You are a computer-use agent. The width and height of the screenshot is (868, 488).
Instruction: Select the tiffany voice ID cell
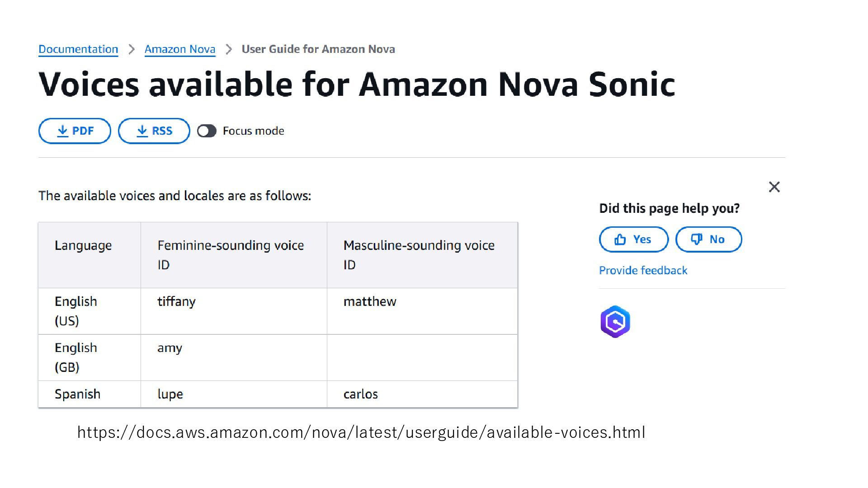pyautogui.click(x=234, y=311)
